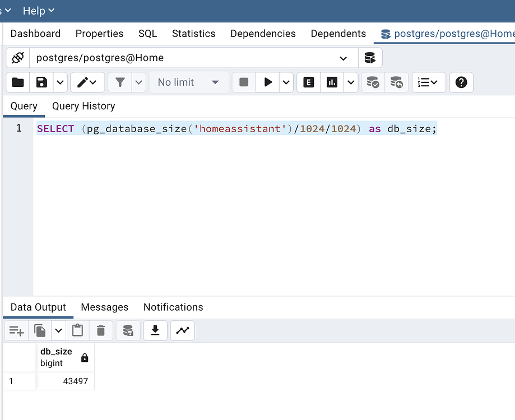Image resolution: width=515 pixels, height=420 pixels.
Task: Commit the current transaction
Action: point(373,82)
